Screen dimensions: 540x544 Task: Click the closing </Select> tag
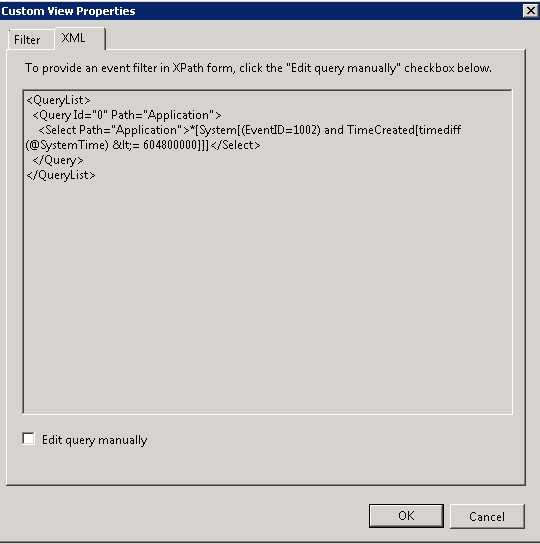(235, 145)
